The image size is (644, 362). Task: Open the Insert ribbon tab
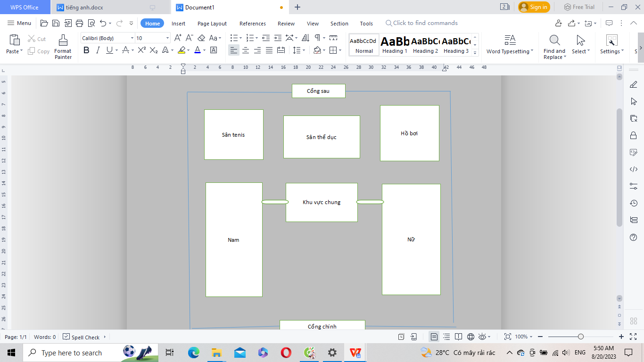[x=178, y=24]
